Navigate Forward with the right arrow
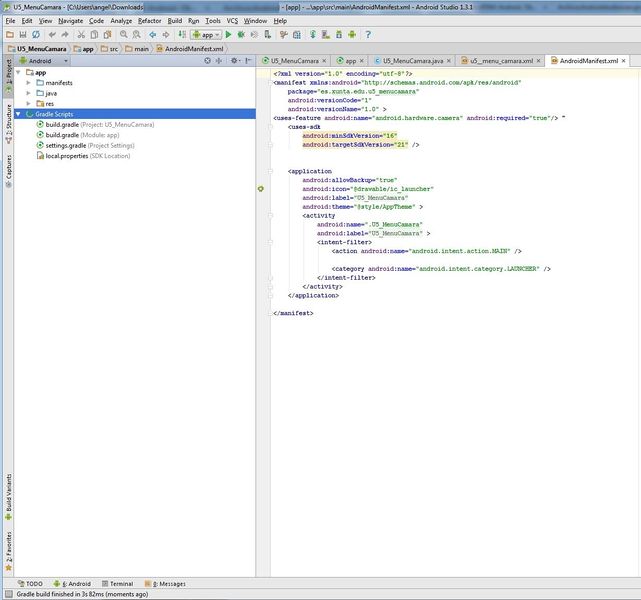This screenshot has height=600, width=641. (166, 35)
